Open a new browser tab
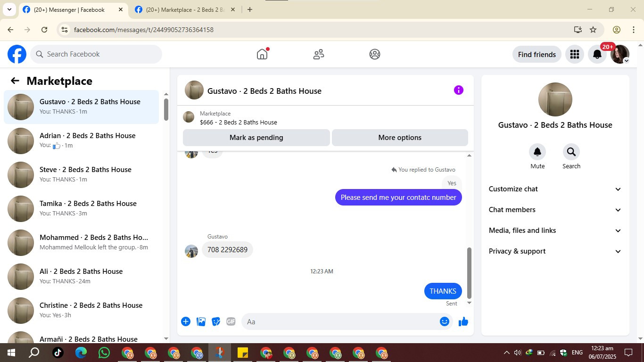 pyautogui.click(x=250, y=9)
